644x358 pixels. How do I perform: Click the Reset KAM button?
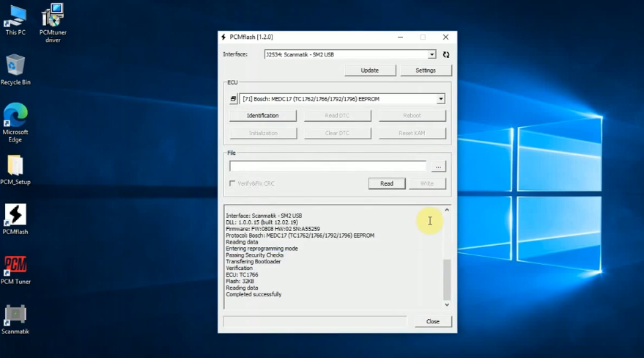point(412,134)
